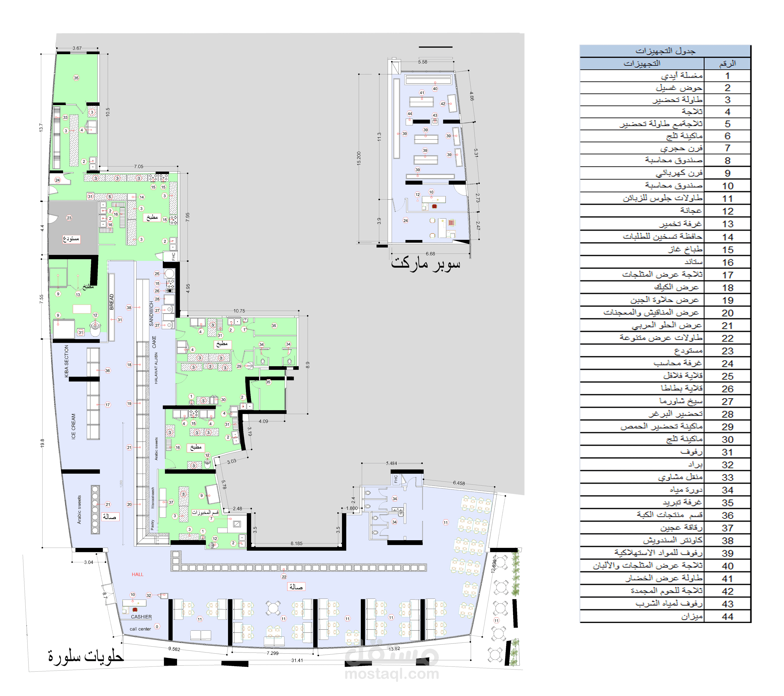Image resolution: width=784 pixels, height=696 pixels.
Task: Click the 'عجانة' equipment cell
Action: [692, 210]
